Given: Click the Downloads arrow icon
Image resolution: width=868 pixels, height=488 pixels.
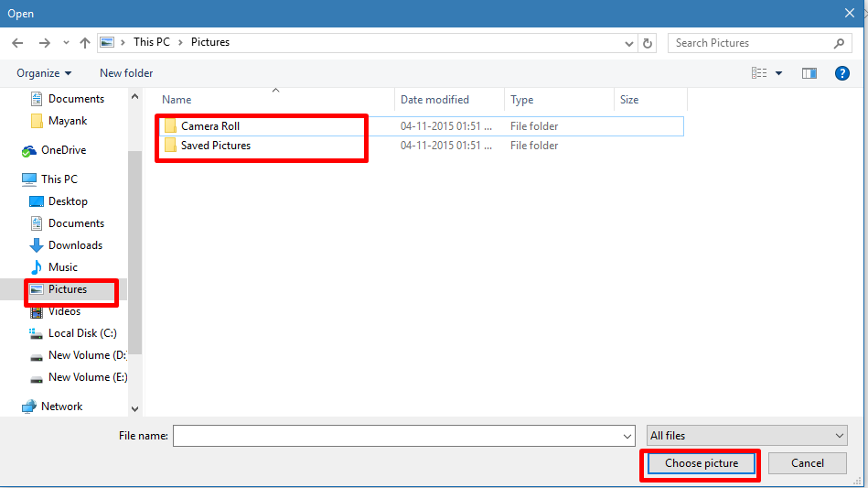Looking at the screenshot, I should (37, 245).
